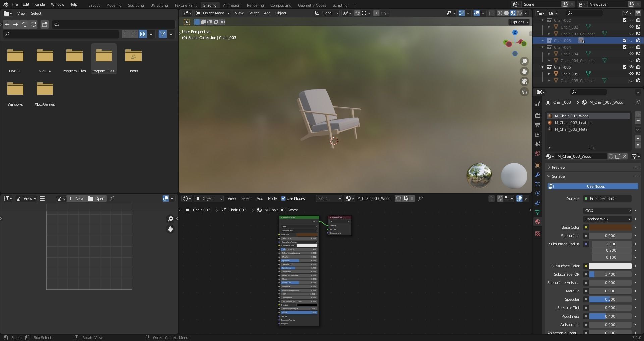This screenshot has height=341, width=644.
Task: Open the Global transform orientation dropdown
Action: (x=327, y=13)
